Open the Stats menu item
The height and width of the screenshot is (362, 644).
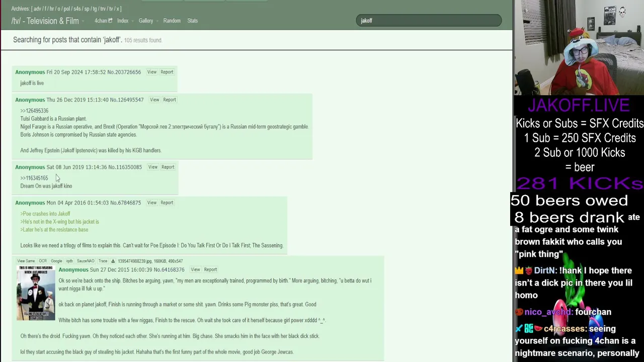192,21
